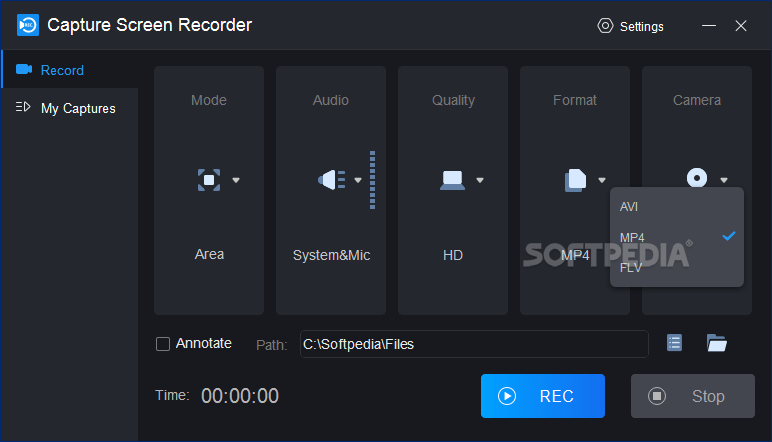Adjust the audio volume level bar

tap(372, 180)
